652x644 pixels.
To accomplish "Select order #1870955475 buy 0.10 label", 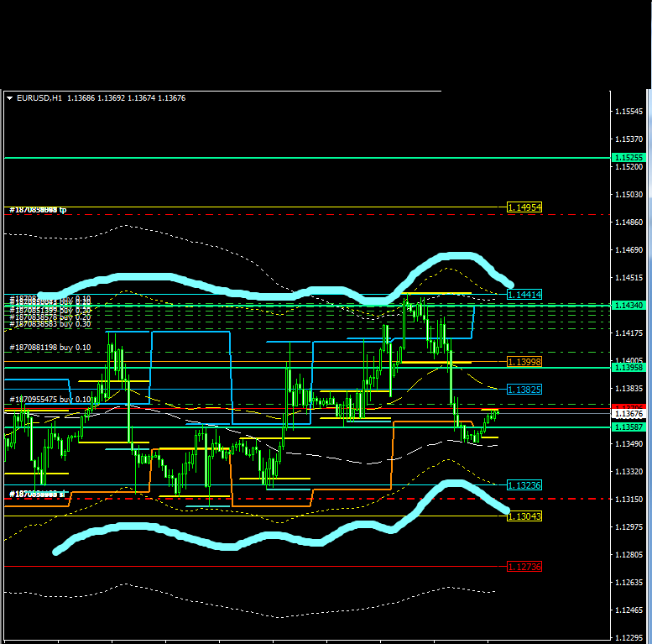I will pos(50,400).
